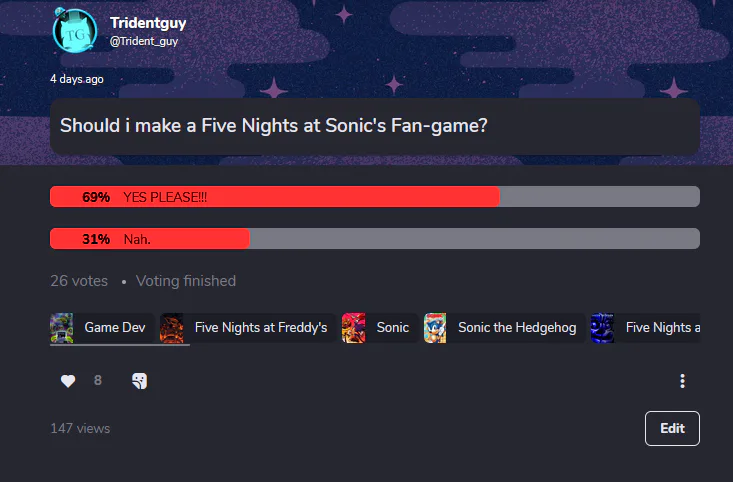Click the cut-off Five Nights community icon at right
The image size is (733, 482).
pyautogui.click(x=602, y=327)
